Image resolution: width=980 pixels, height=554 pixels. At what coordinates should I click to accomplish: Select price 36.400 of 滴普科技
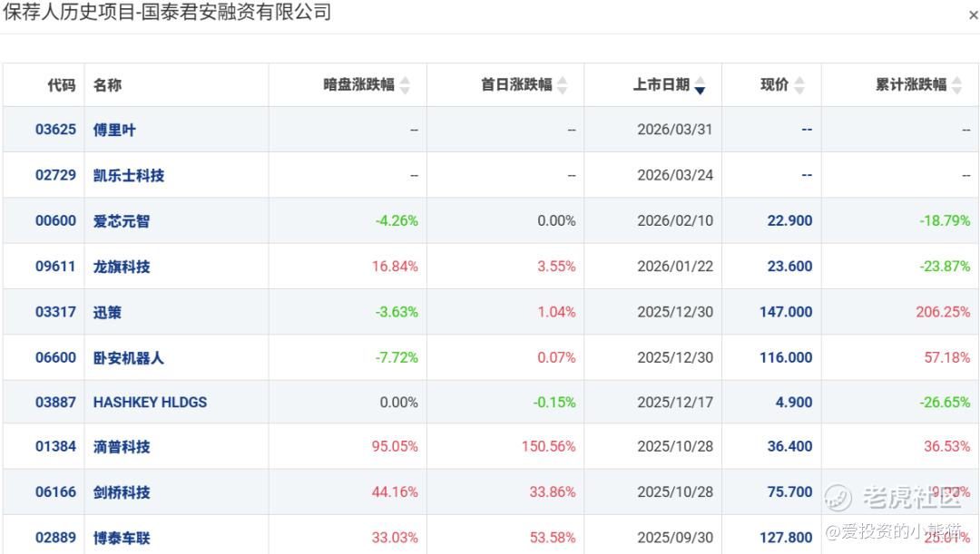coord(790,446)
